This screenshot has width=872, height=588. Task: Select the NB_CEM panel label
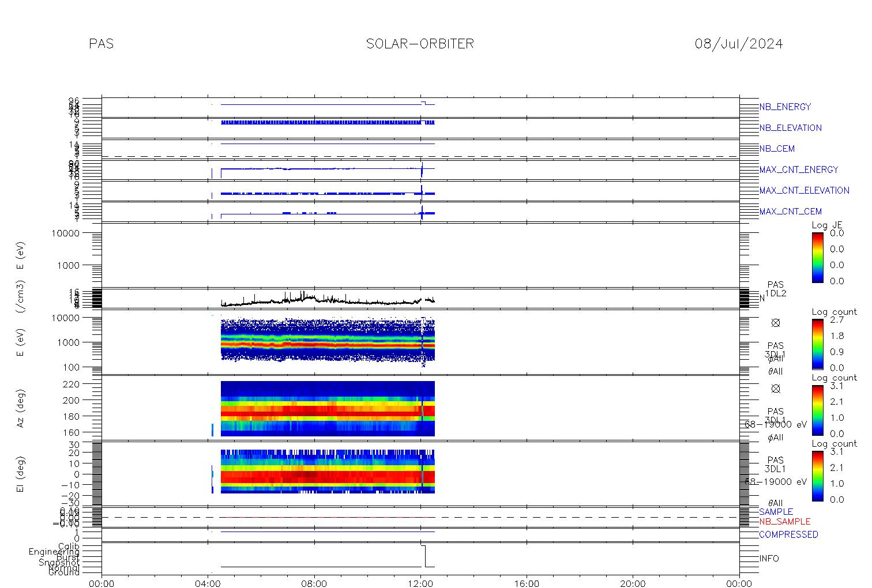pyautogui.click(x=777, y=149)
